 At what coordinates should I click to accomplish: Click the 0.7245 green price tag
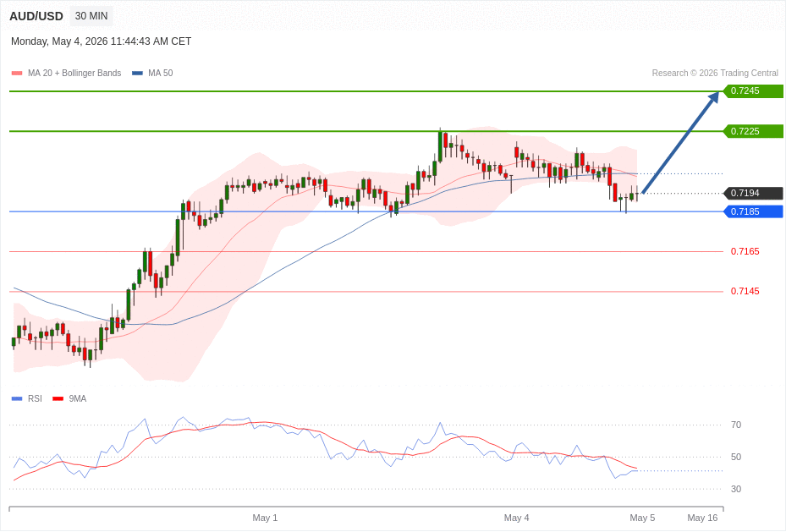click(753, 91)
